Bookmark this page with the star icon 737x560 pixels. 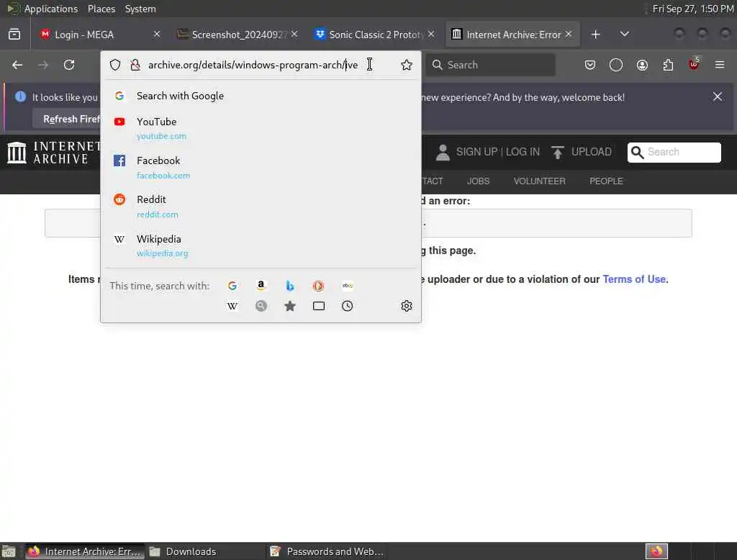pos(407,65)
